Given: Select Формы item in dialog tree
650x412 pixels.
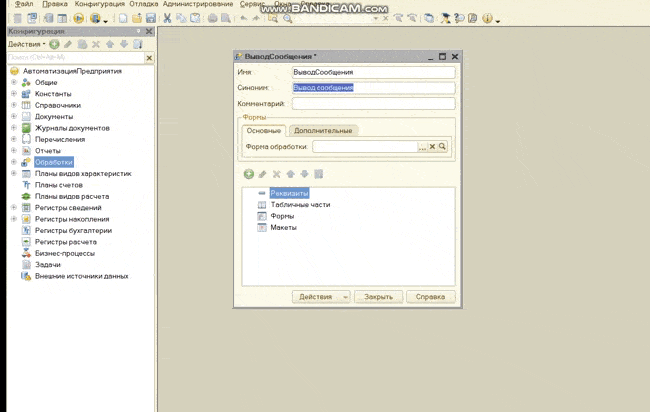Looking at the screenshot, I should [282, 216].
